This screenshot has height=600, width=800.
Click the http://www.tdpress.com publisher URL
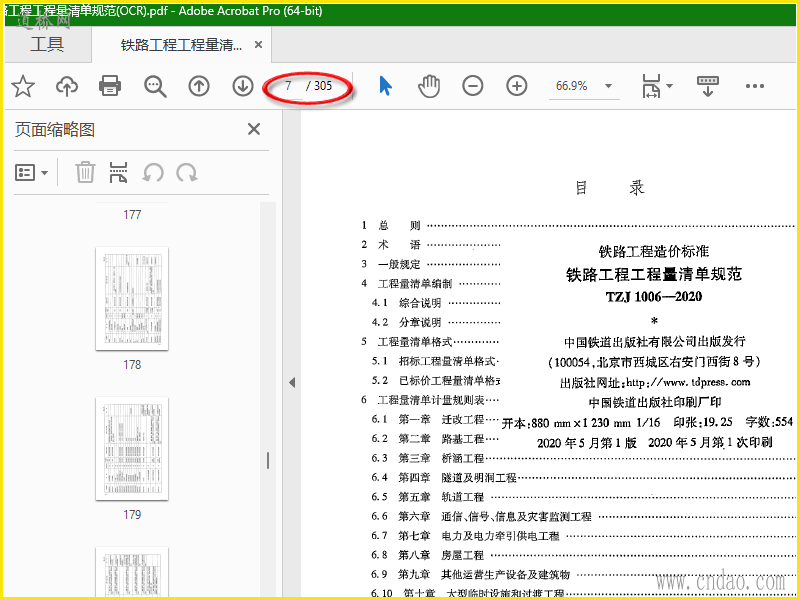click(688, 382)
